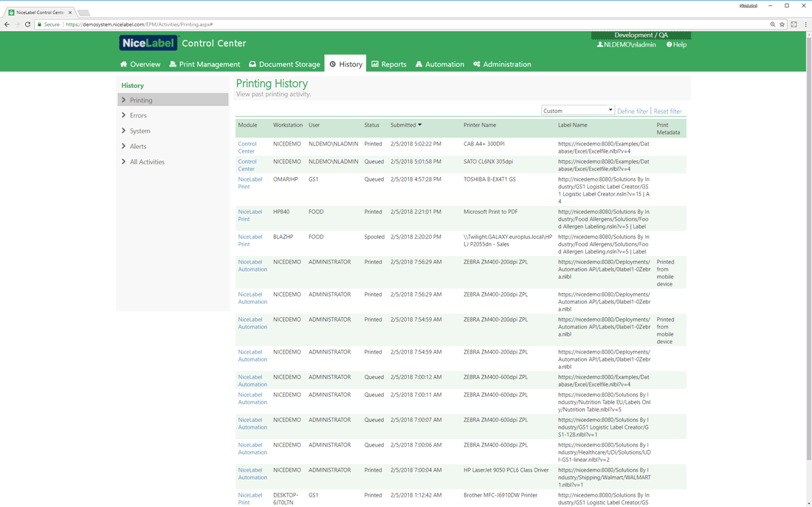Open Automation via its icon
812x507 pixels.
pyautogui.click(x=419, y=64)
